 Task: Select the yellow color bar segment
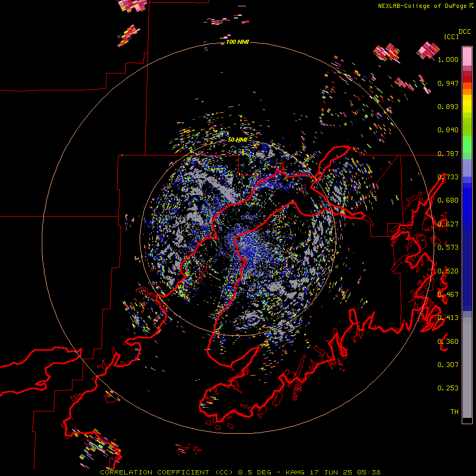pos(467,104)
